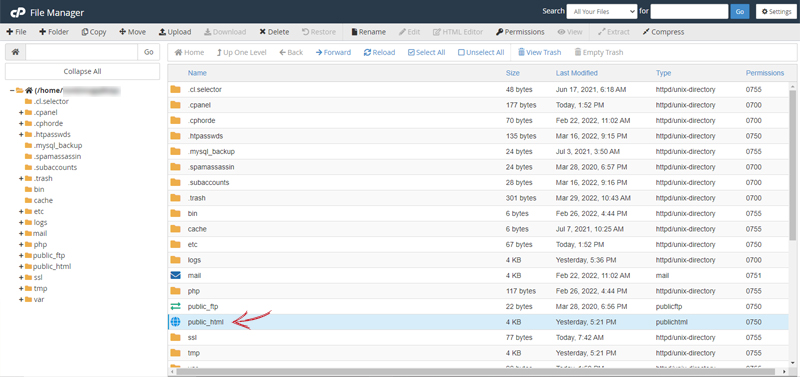The height and width of the screenshot is (377, 800).
Task: Open the All Your Files search dropdown
Action: [602, 11]
